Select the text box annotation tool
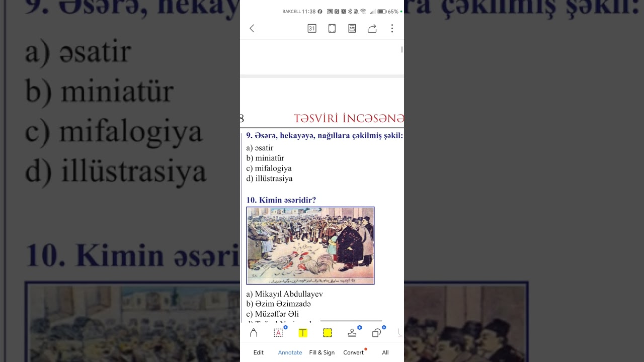Screen dimensions: 644x362 [278, 333]
